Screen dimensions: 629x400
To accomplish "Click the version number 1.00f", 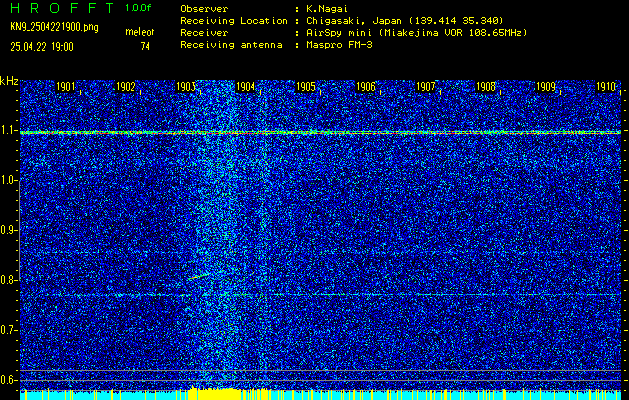I will tap(138, 8).
